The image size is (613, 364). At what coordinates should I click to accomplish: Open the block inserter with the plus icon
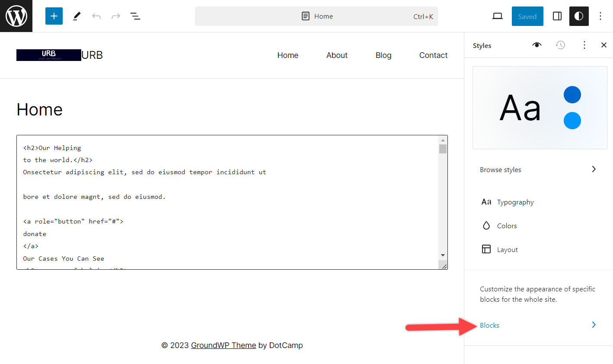coord(54,16)
